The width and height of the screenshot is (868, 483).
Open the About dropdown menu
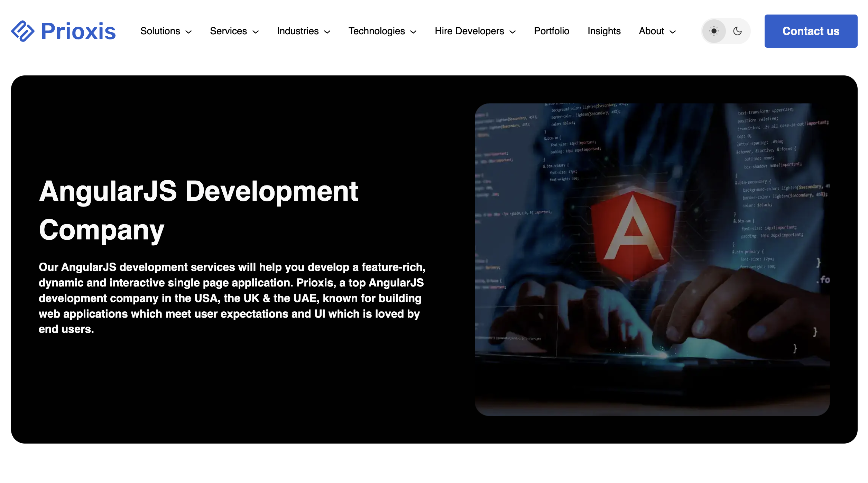click(657, 31)
